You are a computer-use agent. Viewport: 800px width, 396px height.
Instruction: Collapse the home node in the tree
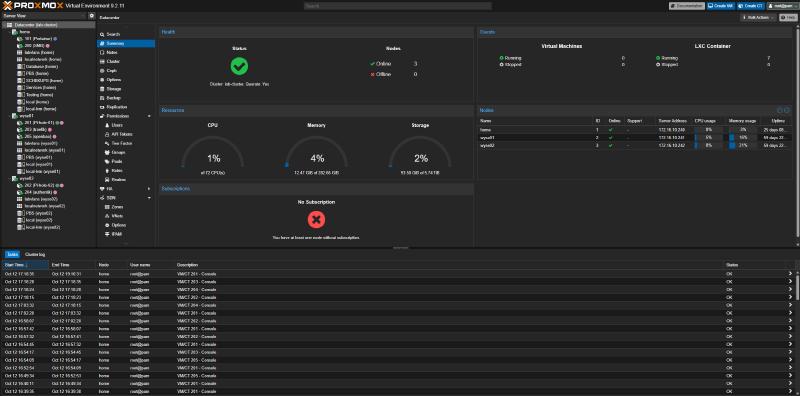pyautogui.click(x=9, y=32)
